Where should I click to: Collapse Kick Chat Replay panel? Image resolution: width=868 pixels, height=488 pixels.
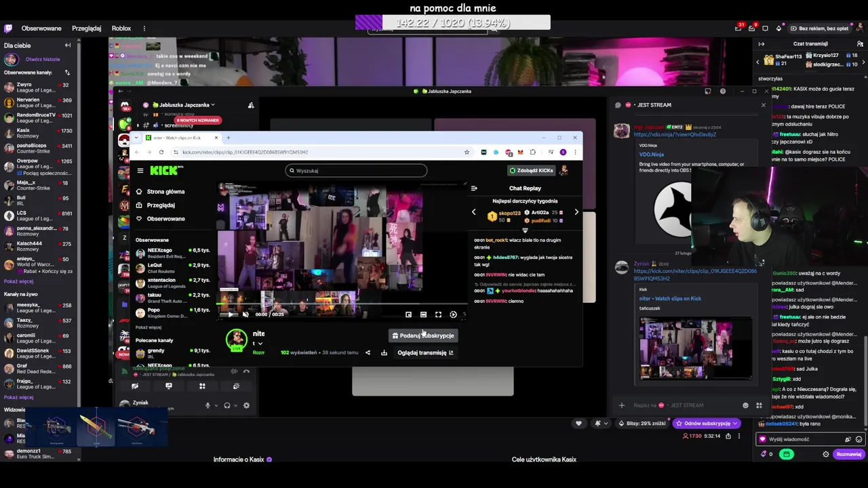[474, 188]
